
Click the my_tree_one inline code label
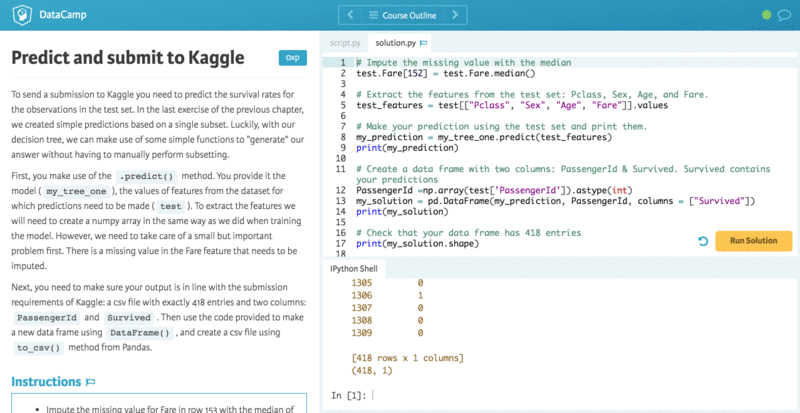coord(76,191)
